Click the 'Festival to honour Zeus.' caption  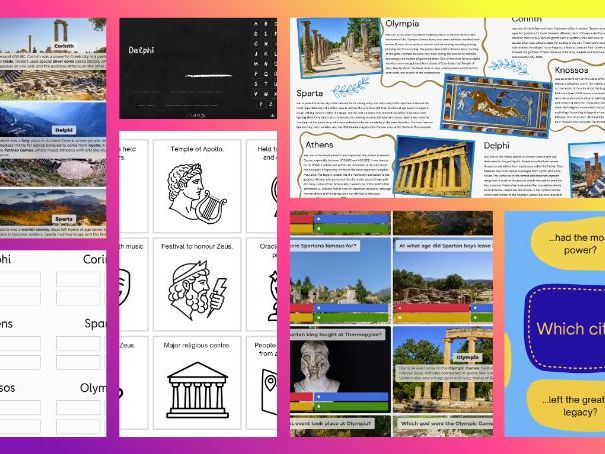pos(197,246)
